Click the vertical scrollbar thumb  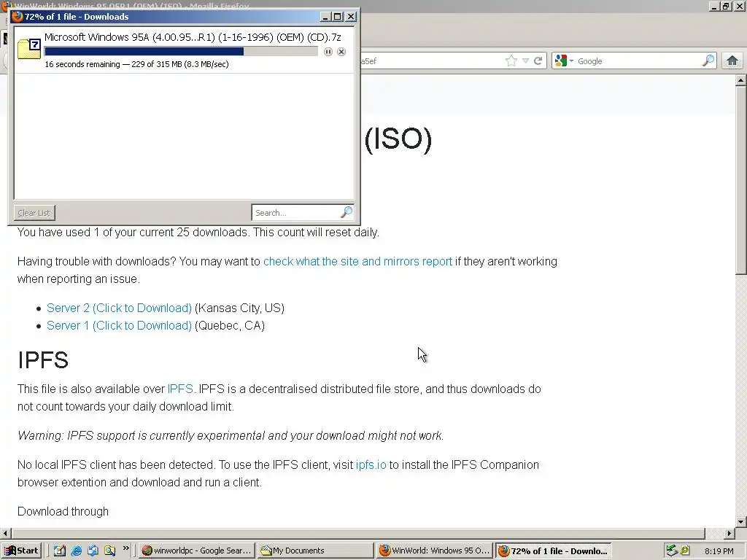coord(741,180)
